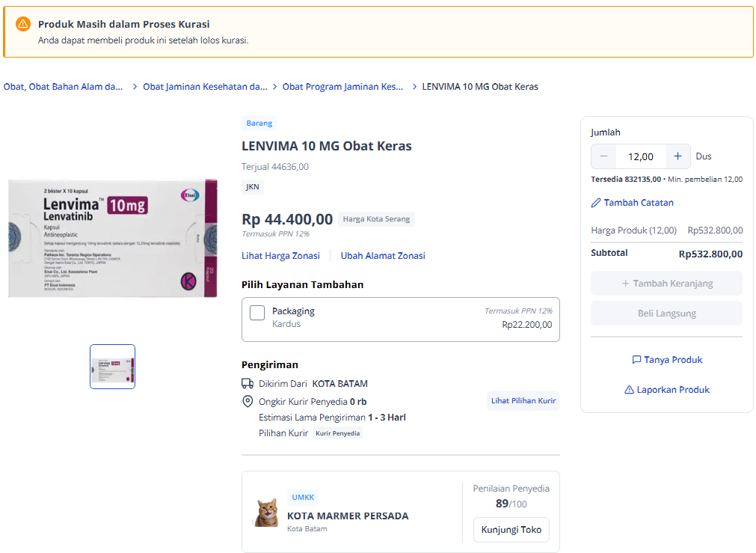The image size is (756, 553).
Task: Click the Tanya Produk link
Action: coord(667,359)
